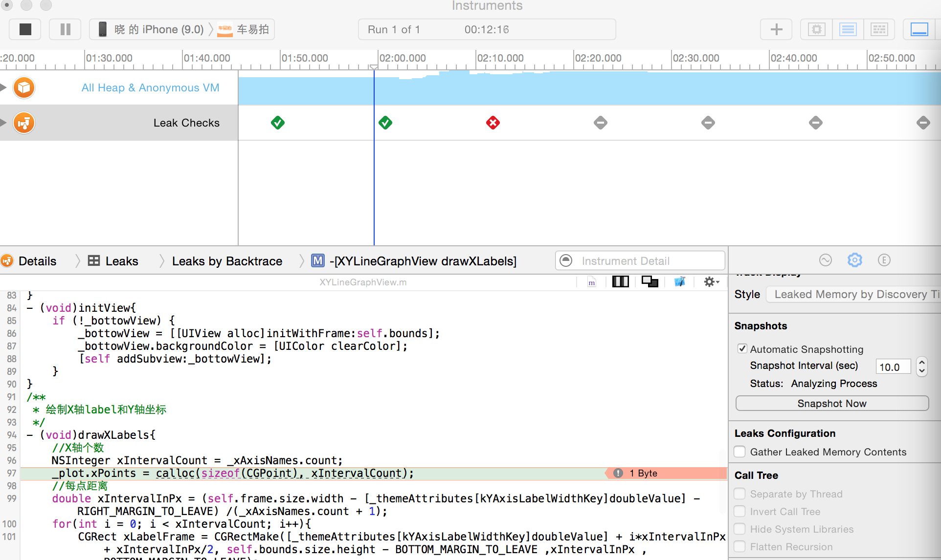Viewport: 941px width, 560px height.
Task: Select the -[XYLineGraphView drawXLabels] breadcrumb
Action: [414, 261]
